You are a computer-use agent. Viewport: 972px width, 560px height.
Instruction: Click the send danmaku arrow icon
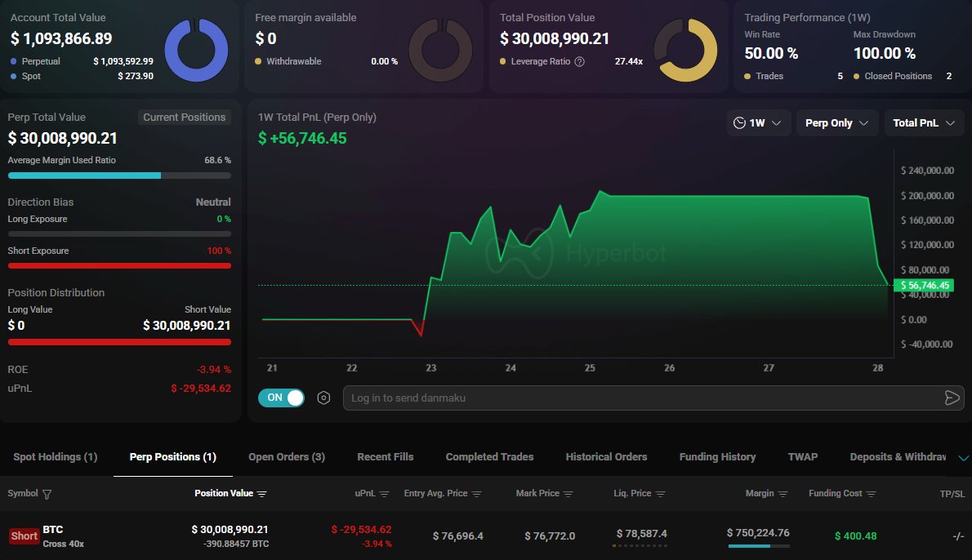click(952, 398)
